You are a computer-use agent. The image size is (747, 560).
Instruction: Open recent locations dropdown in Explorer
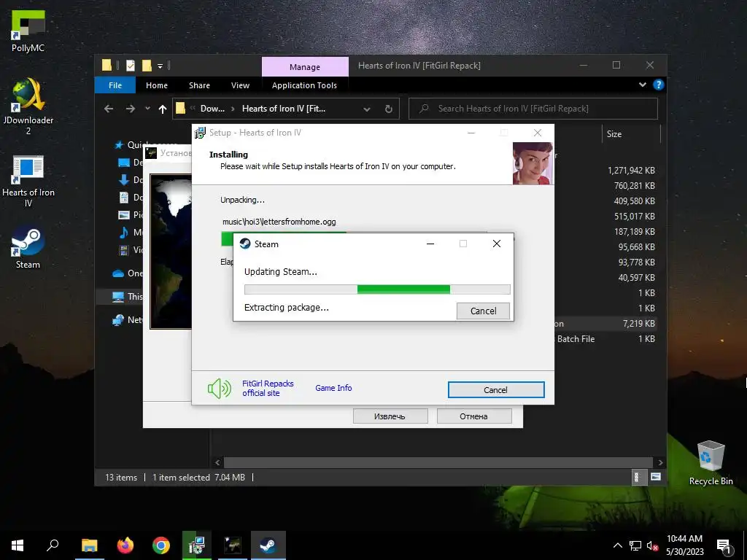coord(147,109)
